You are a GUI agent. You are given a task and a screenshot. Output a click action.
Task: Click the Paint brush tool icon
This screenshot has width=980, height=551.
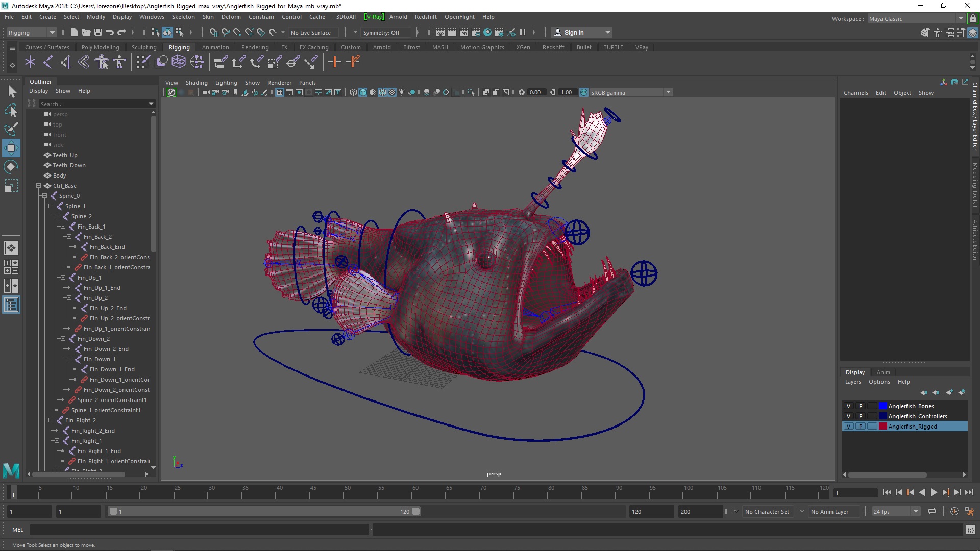click(11, 129)
